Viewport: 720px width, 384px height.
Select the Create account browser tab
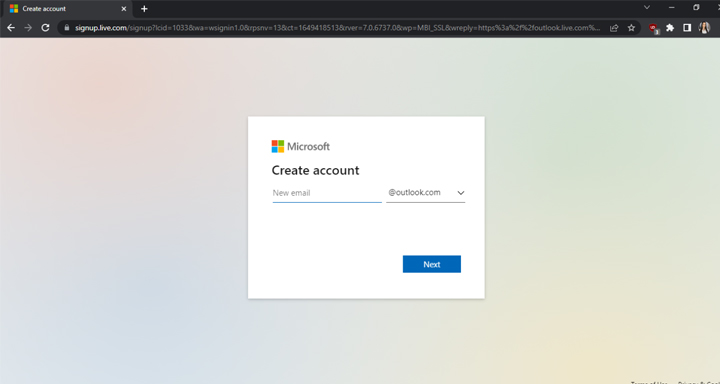pyautogui.click(x=68, y=9)
